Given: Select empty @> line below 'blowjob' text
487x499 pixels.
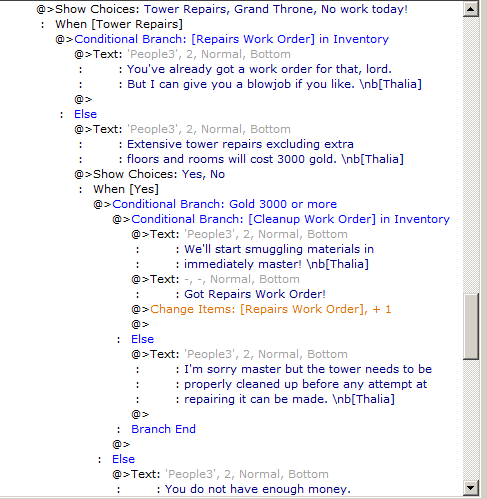Looking at the screenshot, I should (83, 99).
